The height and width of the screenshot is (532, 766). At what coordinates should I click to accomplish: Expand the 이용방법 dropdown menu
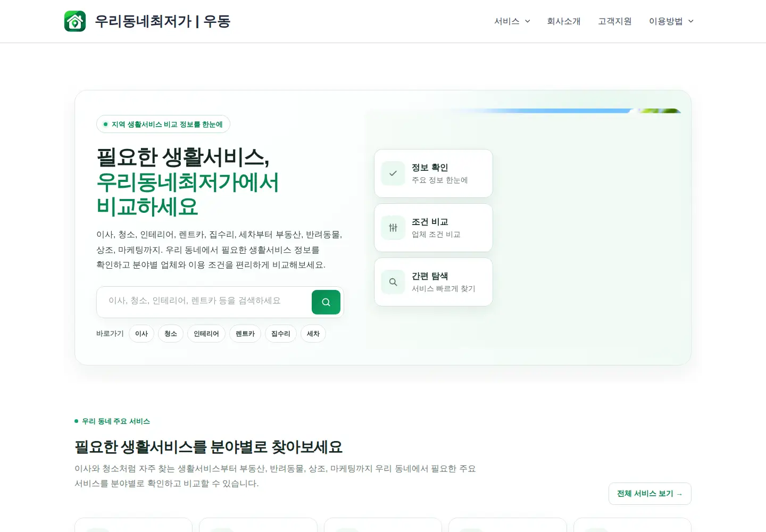(x=671, y=21)
